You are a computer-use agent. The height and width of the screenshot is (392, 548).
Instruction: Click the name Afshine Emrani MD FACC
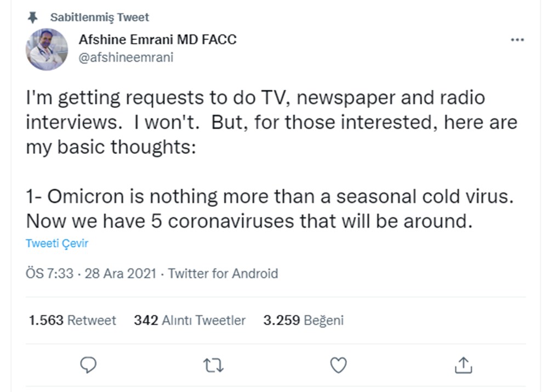pos(158,40)
